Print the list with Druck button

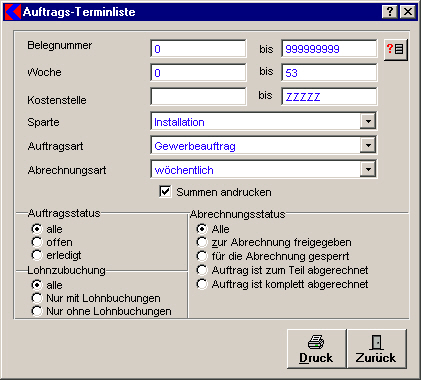[x=316, y=349]
